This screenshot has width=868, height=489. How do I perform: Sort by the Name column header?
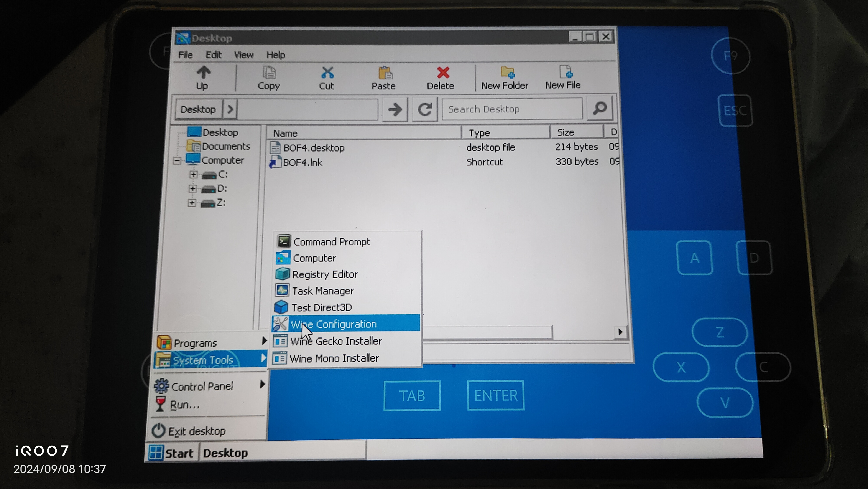364,133
